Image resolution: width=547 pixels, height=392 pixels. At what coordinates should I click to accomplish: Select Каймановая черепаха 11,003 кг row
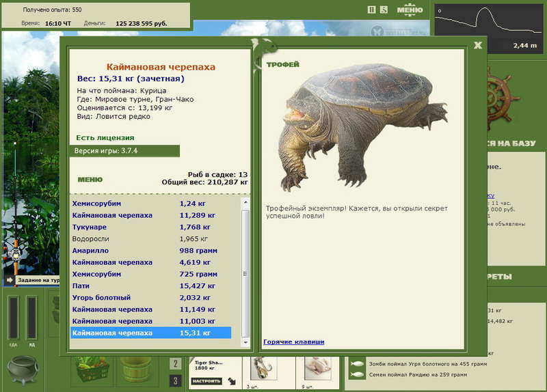[150, 321]
